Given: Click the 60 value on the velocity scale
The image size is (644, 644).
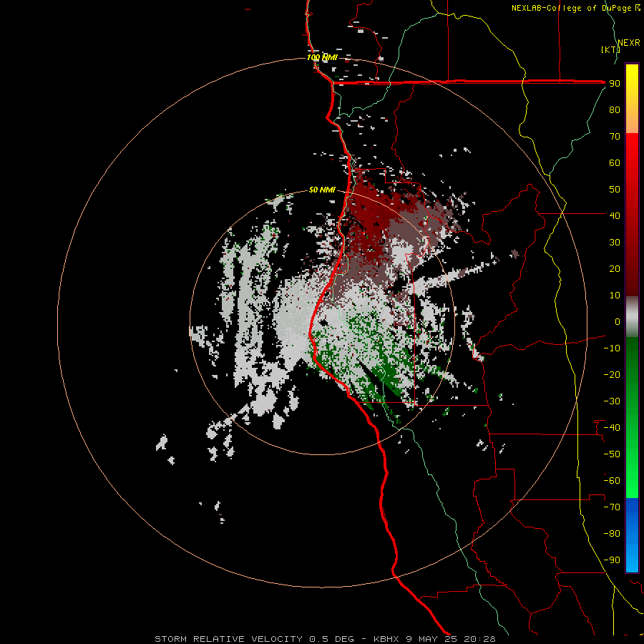Looking at the screenshot, I should pyautogui.click(x=615, y=162).
